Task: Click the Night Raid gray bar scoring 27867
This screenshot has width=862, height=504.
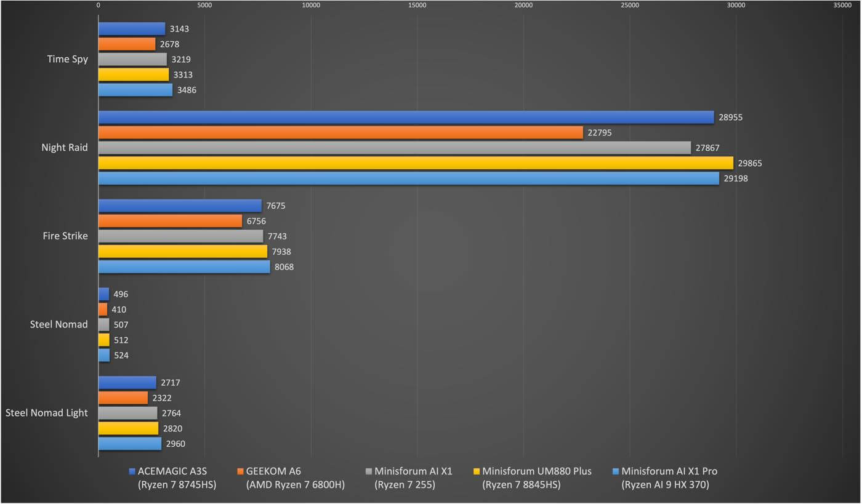Action: coord(394,148)
